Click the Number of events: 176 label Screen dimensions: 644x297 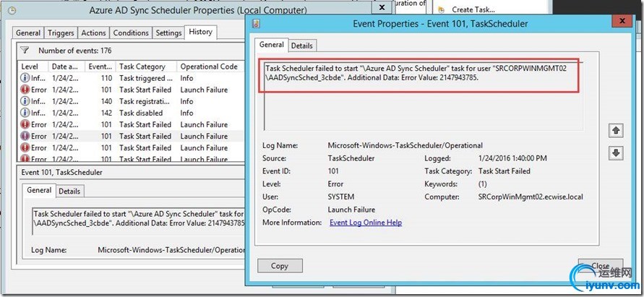(74, 51)
